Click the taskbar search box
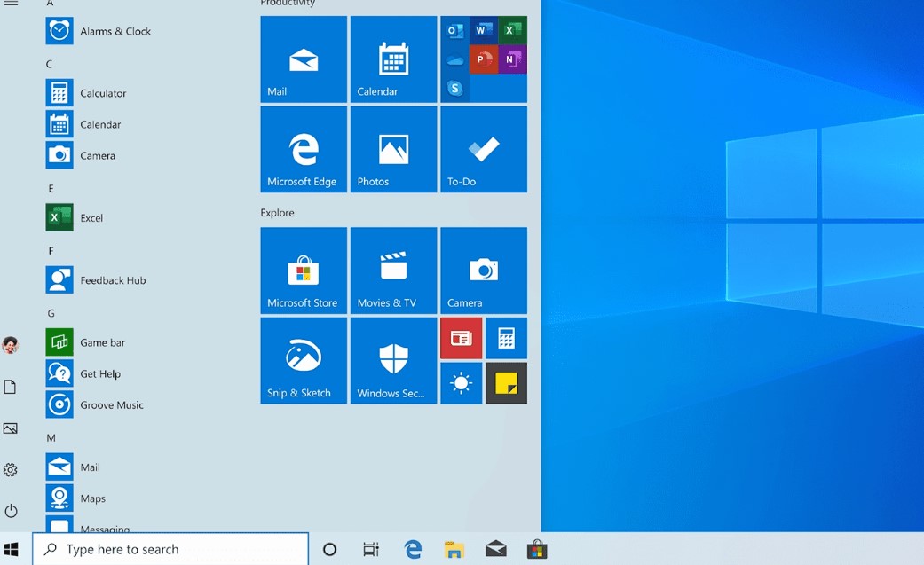The height and width of the screenshot is (565, 924). 170,549
